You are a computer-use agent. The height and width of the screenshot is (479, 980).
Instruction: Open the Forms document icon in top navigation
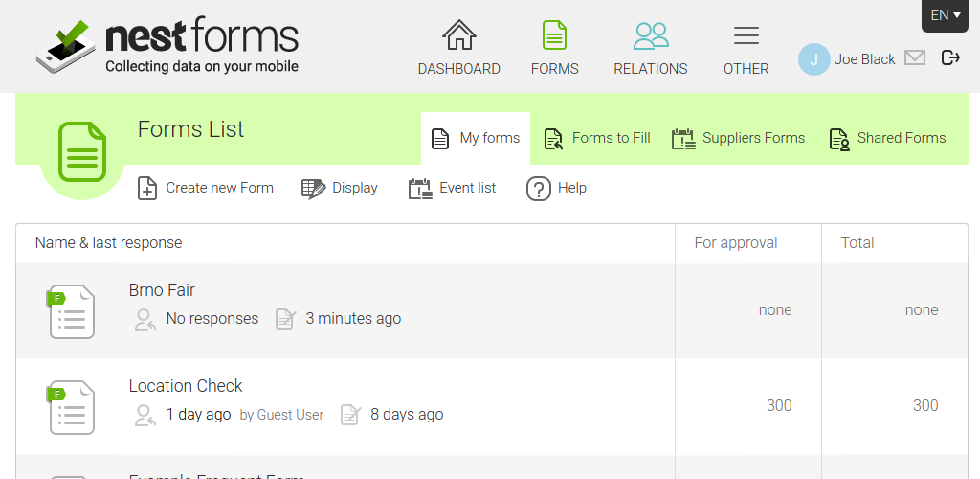tap(554, 34)
